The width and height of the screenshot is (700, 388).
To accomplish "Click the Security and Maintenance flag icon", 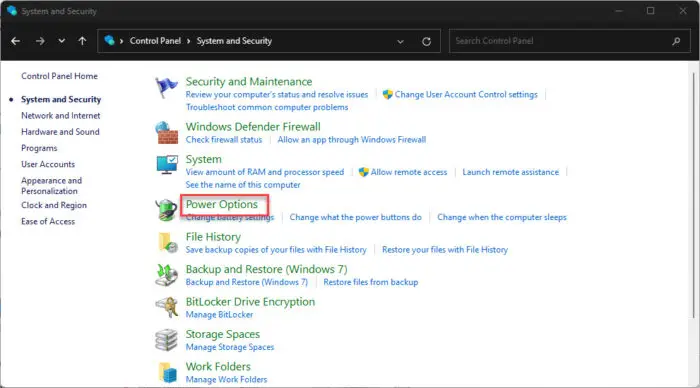I will (x=166, y=88).
